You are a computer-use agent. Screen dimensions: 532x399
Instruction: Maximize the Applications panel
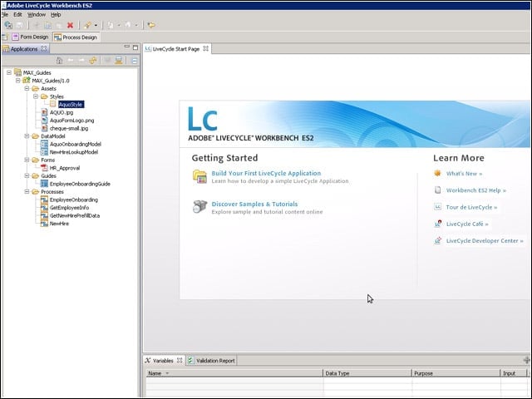coord(135,47)
